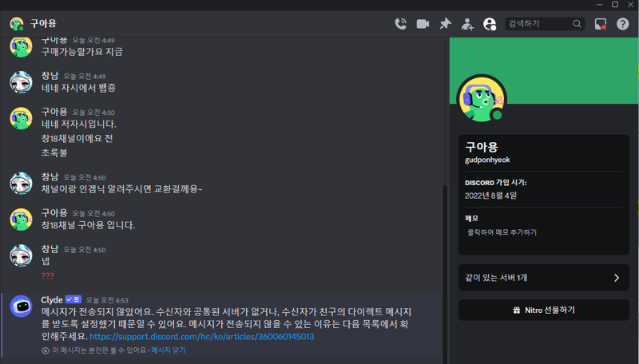This screenshot has height=364, width=639.
Task: Expand 같이 있는 서버 1개
Action: point(544,277)
